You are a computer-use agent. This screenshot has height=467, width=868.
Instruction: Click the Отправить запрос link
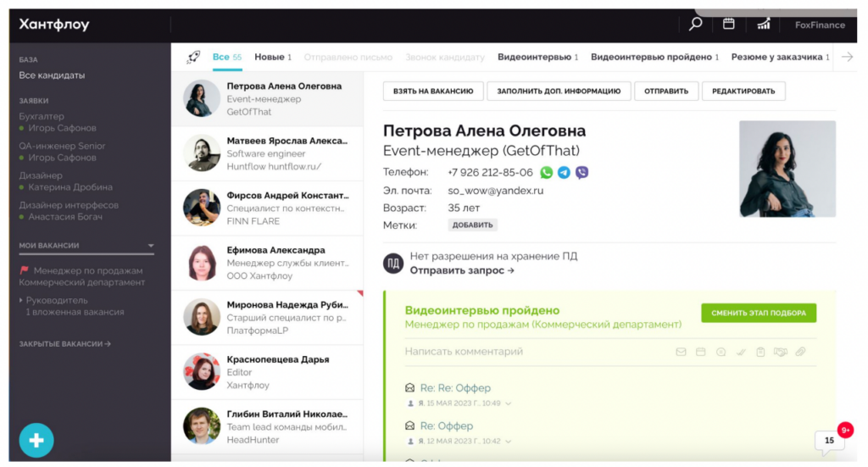click(x=462, y=270)
